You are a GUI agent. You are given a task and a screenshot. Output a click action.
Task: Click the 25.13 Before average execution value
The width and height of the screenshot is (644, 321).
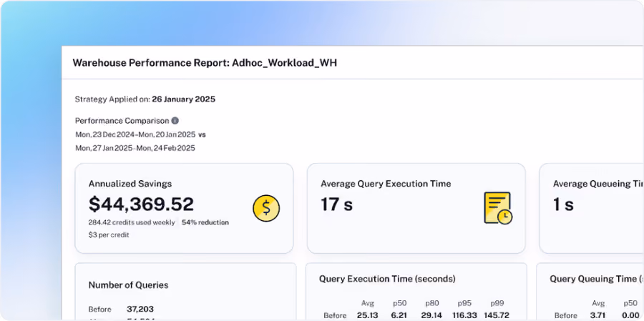click(367, 315)
